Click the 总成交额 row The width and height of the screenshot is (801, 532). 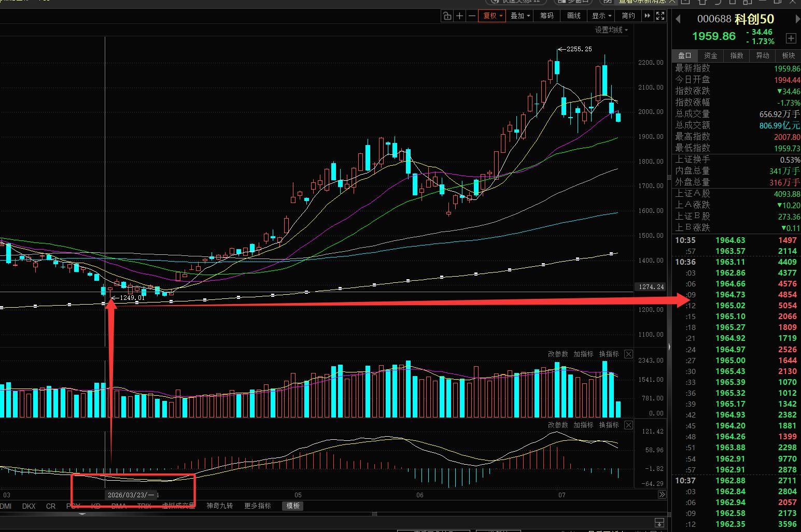point(737,125)
